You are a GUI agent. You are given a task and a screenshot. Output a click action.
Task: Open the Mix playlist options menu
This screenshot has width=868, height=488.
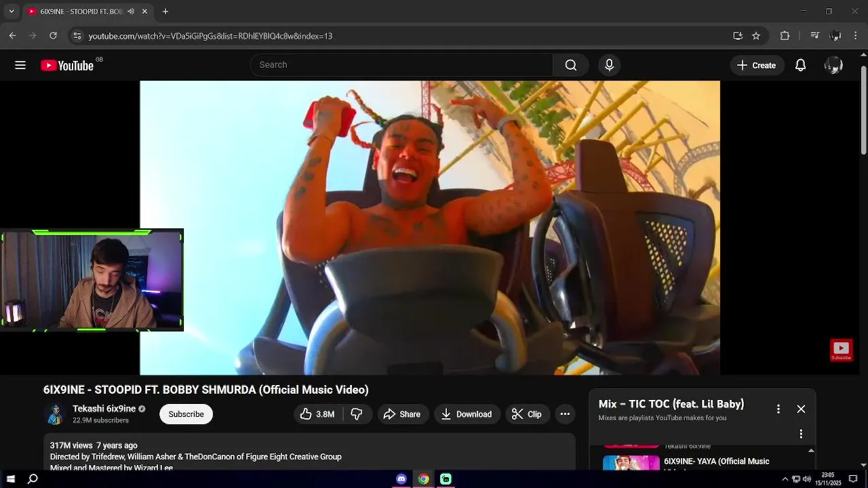778,409
